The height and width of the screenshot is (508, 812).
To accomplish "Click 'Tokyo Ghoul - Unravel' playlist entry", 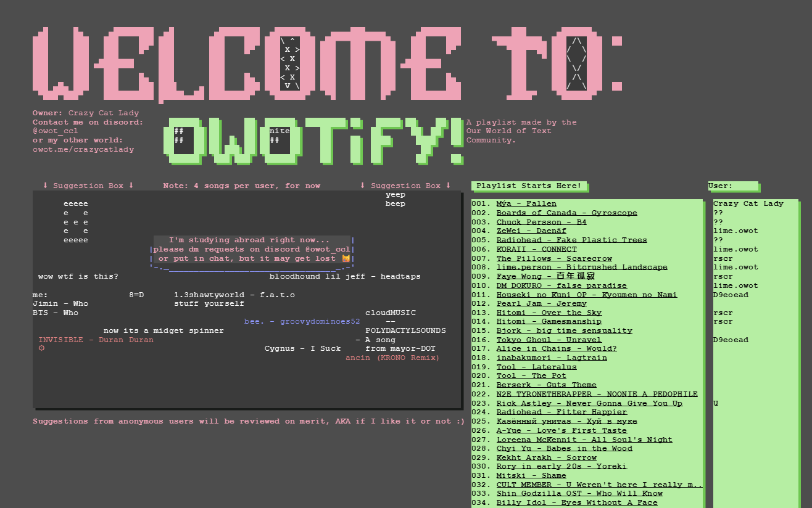I will pos(549,340).
